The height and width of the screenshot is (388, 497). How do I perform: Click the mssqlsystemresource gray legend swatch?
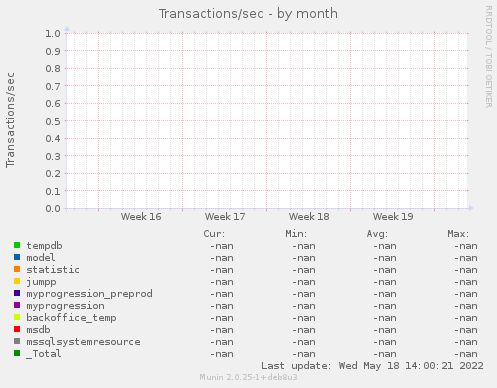(x=17, y=341)
